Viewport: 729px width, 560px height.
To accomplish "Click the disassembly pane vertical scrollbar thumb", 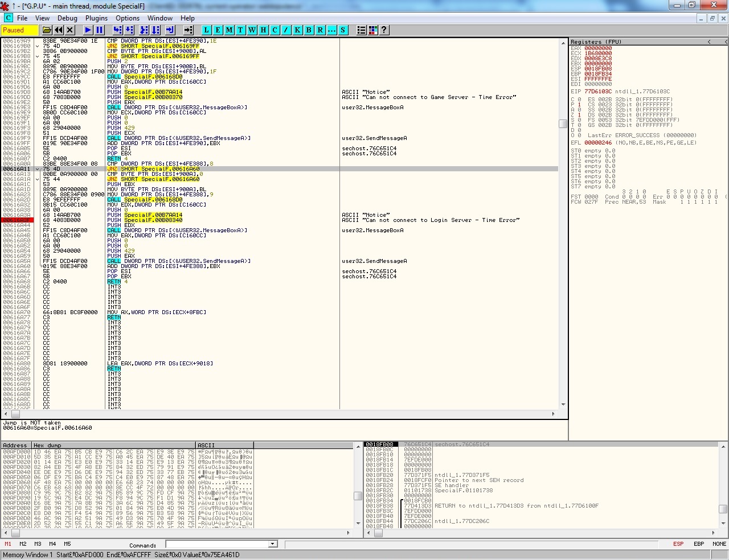I will click(563, 123).
